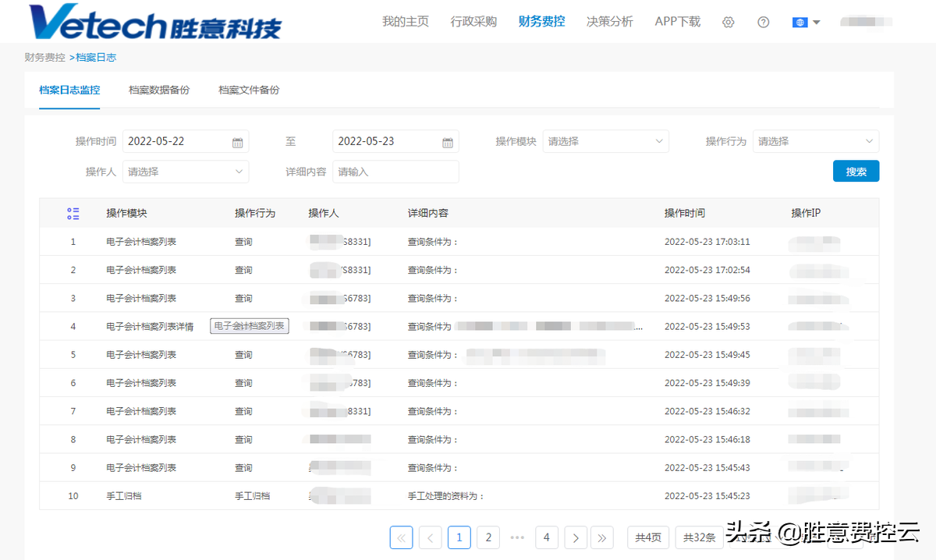Click the 详细内容 input field
The width and height of the screenshot is (936, 560).
(x=395, y=172)
